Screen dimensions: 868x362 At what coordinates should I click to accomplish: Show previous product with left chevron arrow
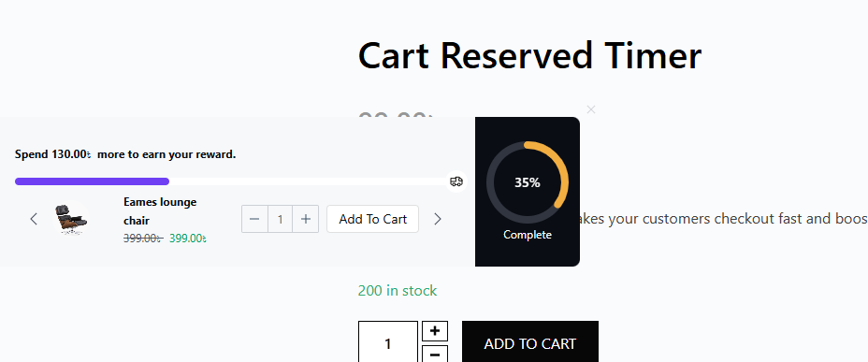(x=34, y=219)
